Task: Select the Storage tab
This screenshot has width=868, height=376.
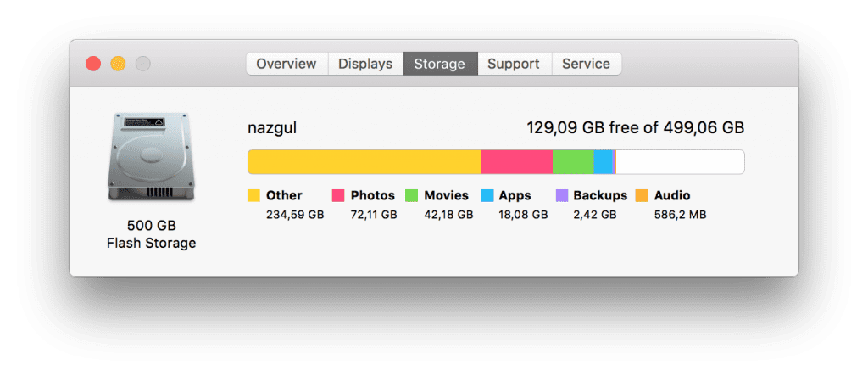Action: [440, 64]
